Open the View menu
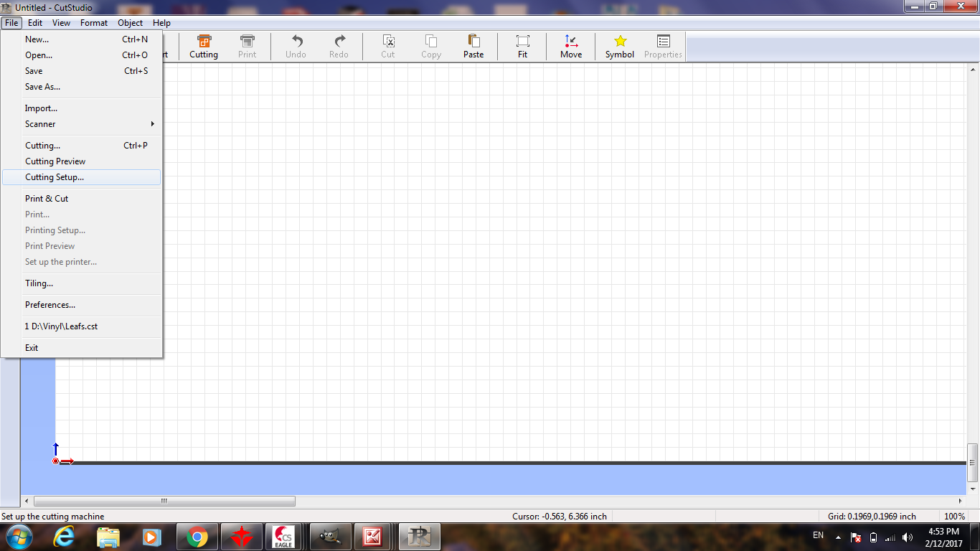980x551 pixels. coord(61,23)
